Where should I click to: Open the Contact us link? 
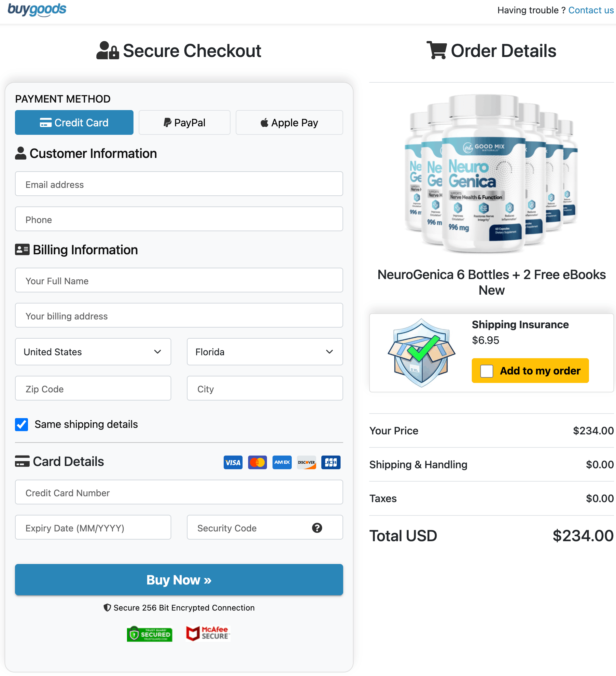pos(591,10)
